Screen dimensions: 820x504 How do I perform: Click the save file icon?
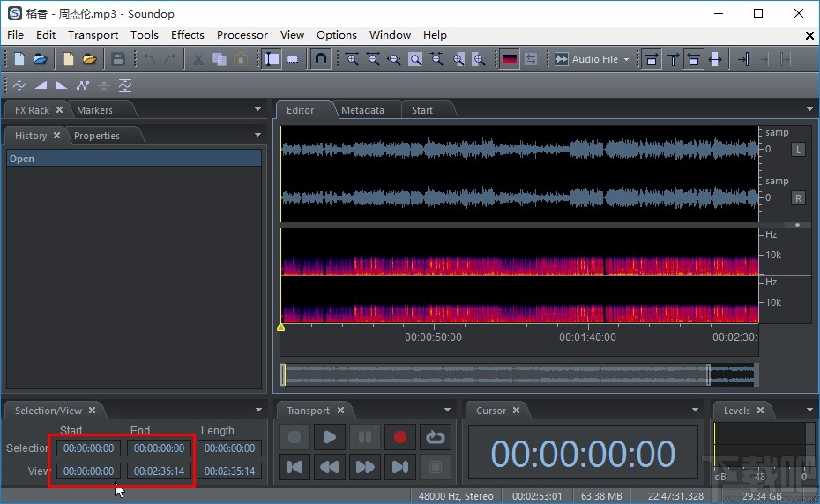pos(117,59)
